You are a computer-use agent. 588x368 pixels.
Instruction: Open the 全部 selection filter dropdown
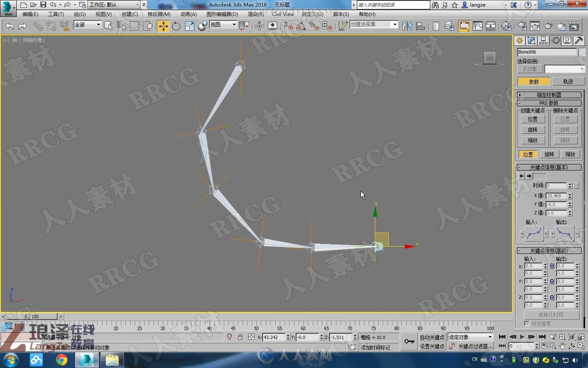click(87, 25)
